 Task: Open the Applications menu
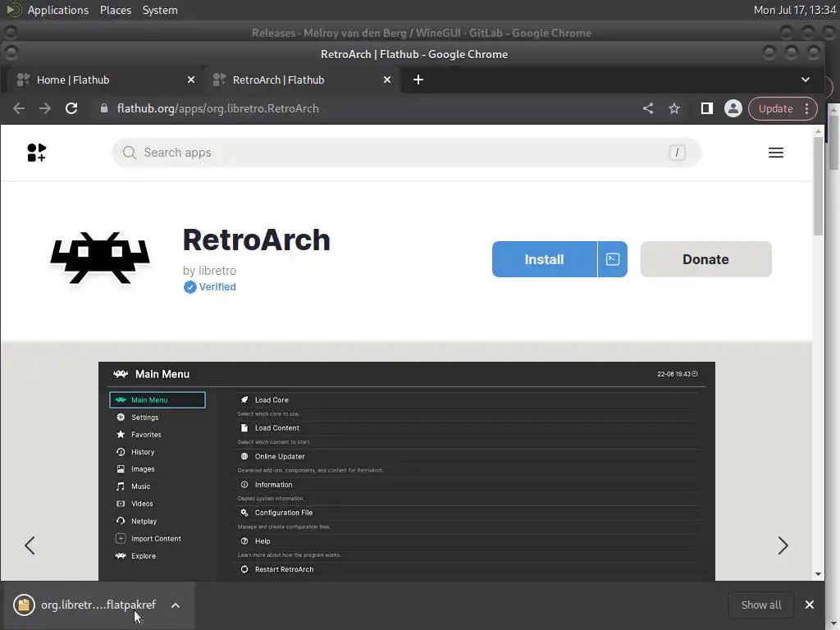pyautogui.click(x=58, y=10)
